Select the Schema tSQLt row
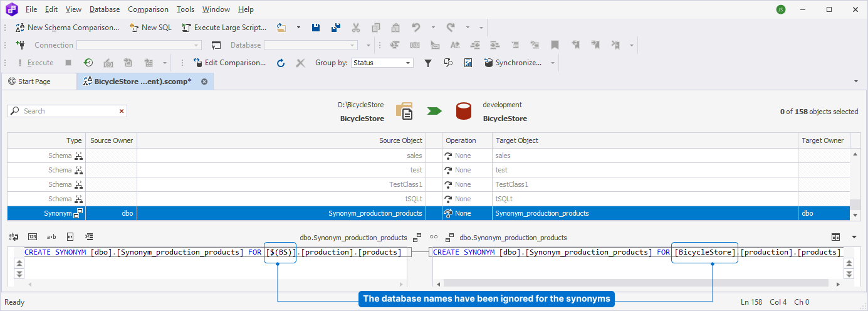The image size is (868, 311). (429, 199)
